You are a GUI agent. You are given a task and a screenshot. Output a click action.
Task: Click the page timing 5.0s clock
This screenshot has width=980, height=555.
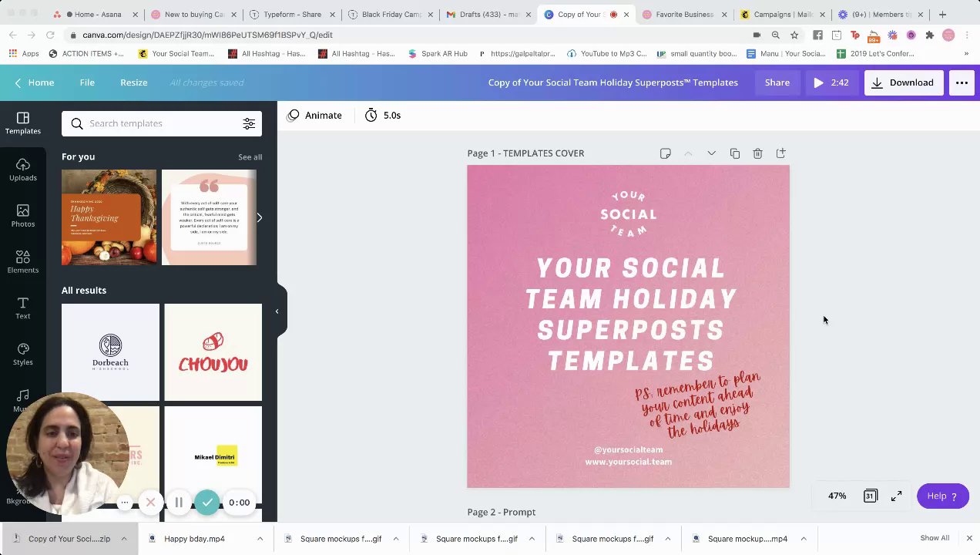[x=382, y=115]
